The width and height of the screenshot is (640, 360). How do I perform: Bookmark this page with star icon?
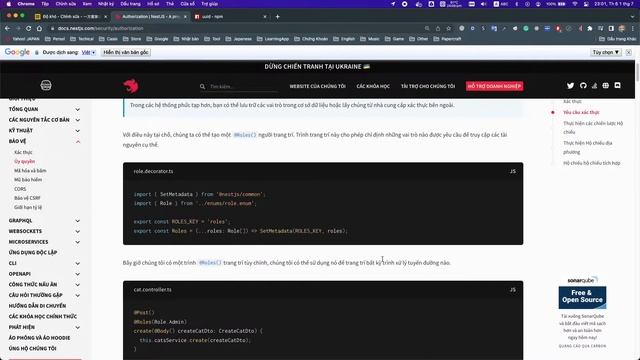449,28
